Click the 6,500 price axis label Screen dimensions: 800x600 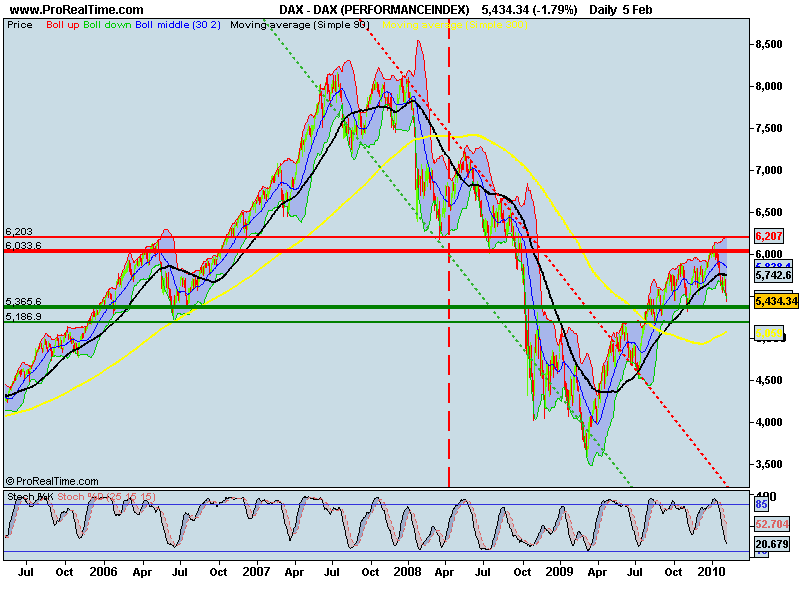click(x=768, y=212)
